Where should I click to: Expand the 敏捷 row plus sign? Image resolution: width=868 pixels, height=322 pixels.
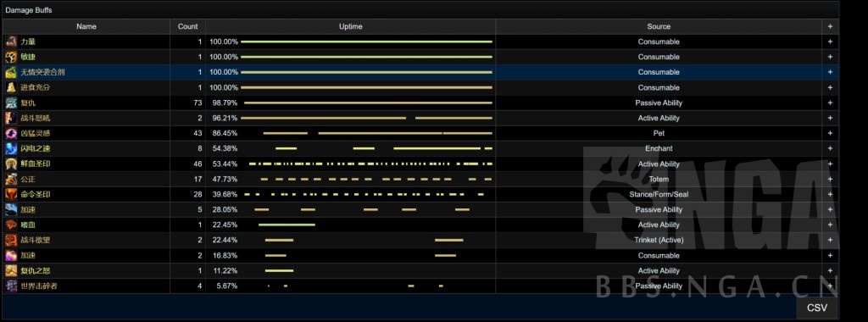click(x=830, y=57)
